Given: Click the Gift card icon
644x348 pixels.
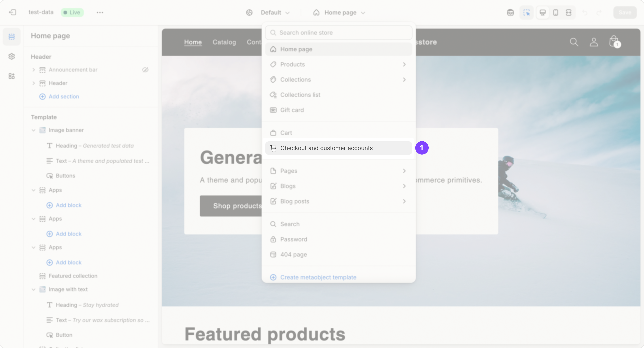Looking at the screenshot, I should [x=273, y=110].
